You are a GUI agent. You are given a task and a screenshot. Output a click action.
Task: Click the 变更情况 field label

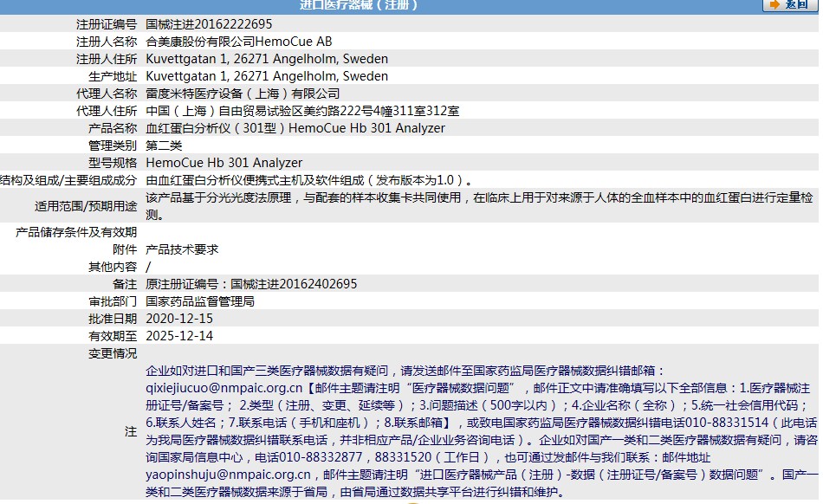point(113,353)
